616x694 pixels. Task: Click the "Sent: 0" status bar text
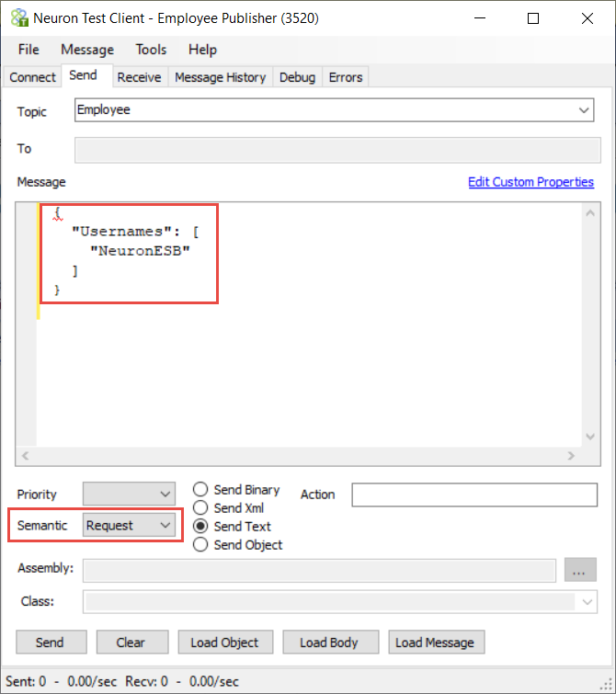[26, 681]
